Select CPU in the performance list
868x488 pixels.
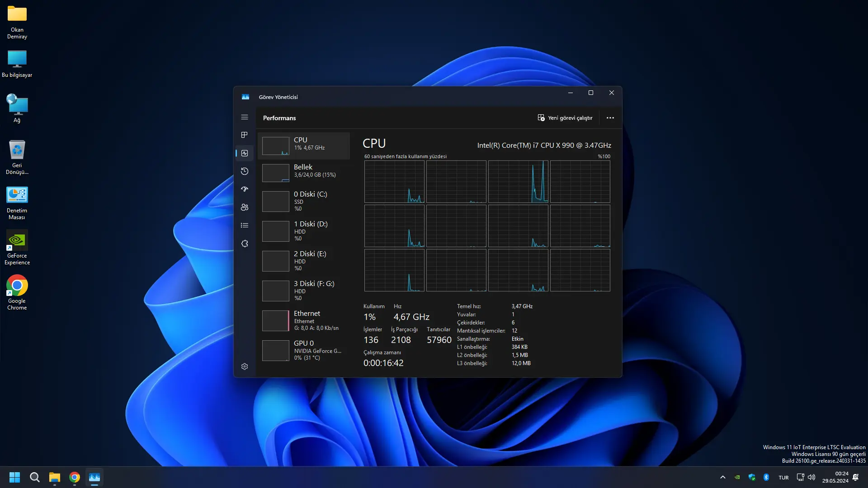pyautogui.click(x=304, y=146)
